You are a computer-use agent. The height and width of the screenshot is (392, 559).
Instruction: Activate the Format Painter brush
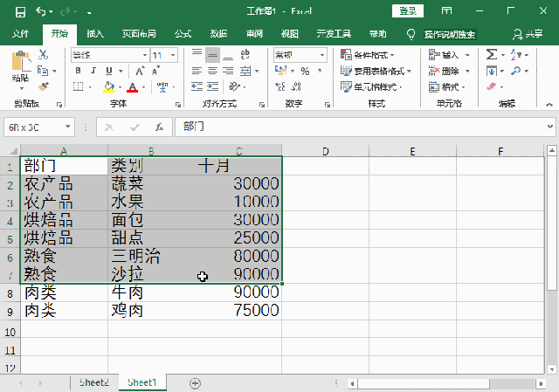tap(44, 86)
